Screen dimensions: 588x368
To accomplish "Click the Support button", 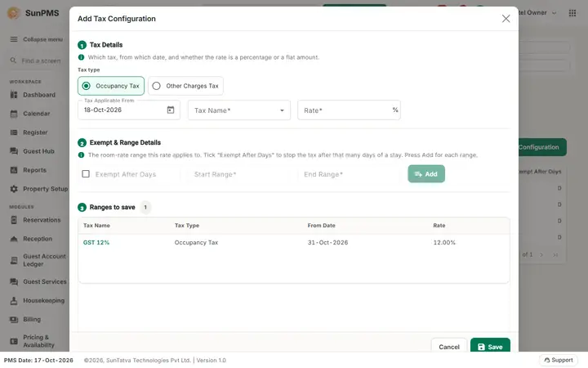I will coord(559,360).
